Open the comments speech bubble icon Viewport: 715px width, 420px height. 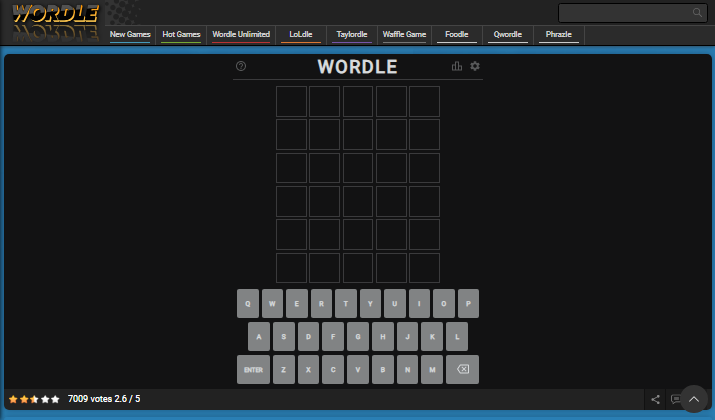coord(676,399)
